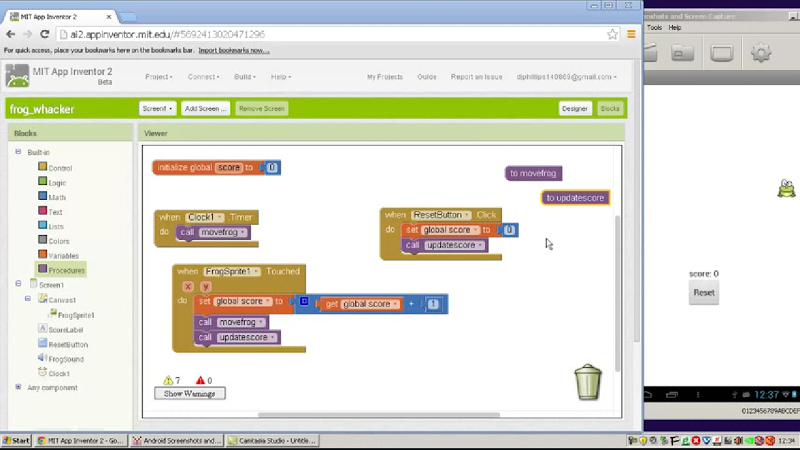Collapse the Screen1 tree node
The image size is (800, 450).
point(18,284)
